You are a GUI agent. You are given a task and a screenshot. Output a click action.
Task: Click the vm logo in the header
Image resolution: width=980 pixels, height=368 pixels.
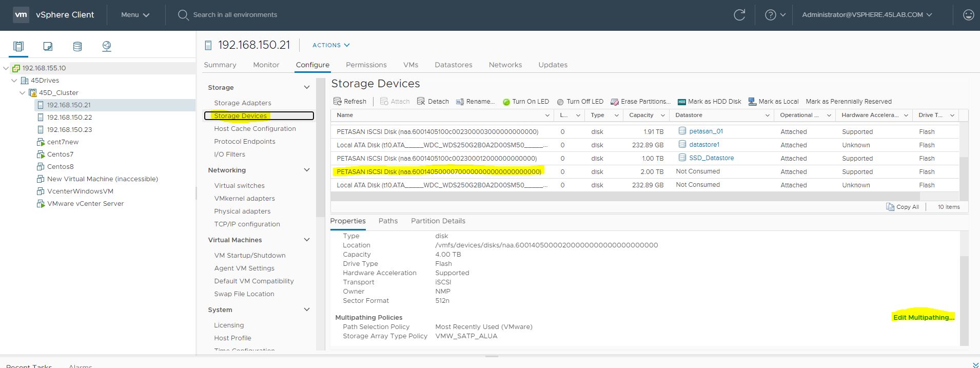point(21,15)
